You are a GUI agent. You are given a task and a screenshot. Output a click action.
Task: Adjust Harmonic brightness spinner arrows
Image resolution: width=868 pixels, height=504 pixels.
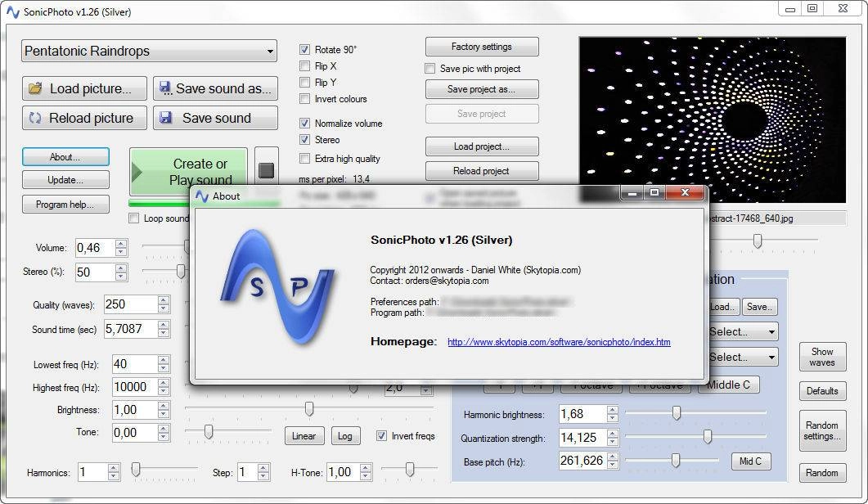tap(612, 414)
